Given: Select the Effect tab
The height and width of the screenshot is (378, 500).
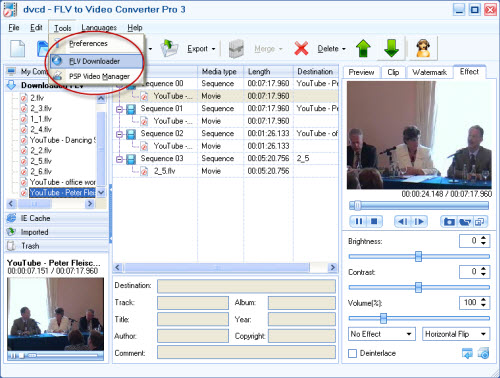Looking at the screenshot, I should [469, 71].
